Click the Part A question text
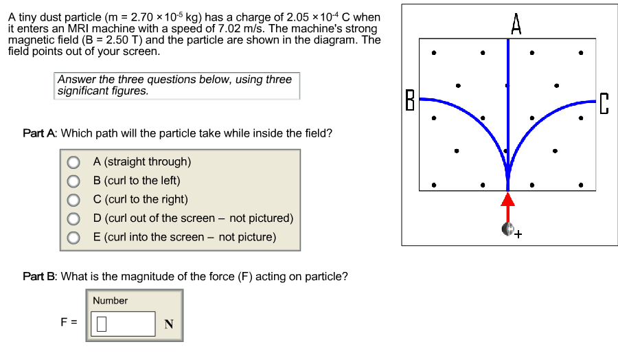The height and width of the screenshot is (364, 618). tap(178, 133)
